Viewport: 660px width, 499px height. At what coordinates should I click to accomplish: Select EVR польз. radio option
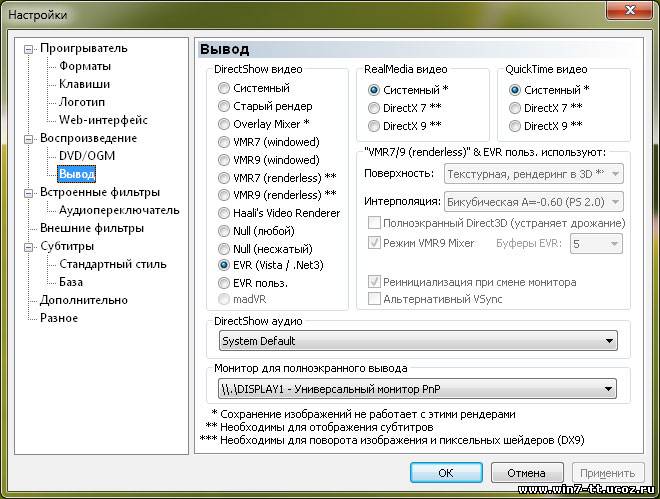click(x=224, y=283)
